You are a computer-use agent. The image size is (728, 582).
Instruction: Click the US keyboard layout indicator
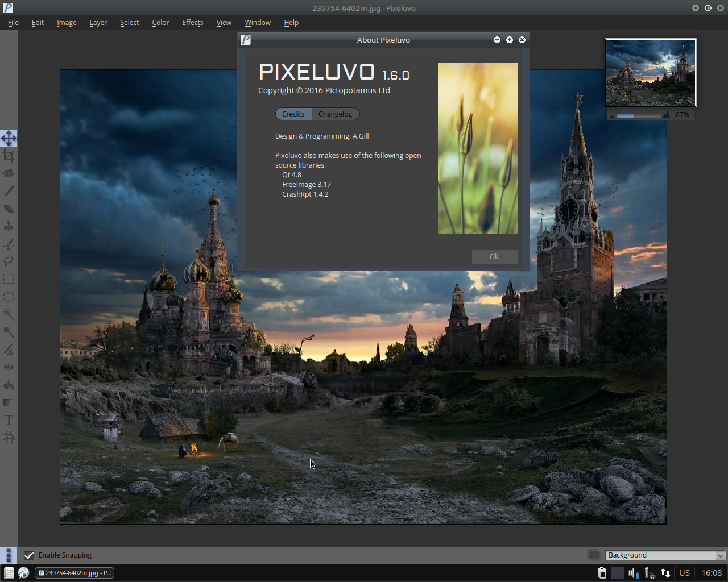point(685,573)
